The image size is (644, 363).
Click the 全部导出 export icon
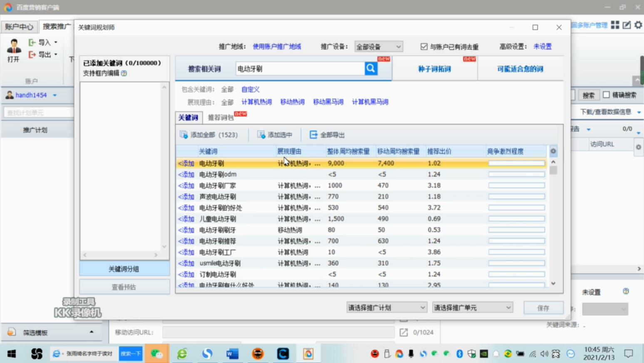[x=313, y=135]
